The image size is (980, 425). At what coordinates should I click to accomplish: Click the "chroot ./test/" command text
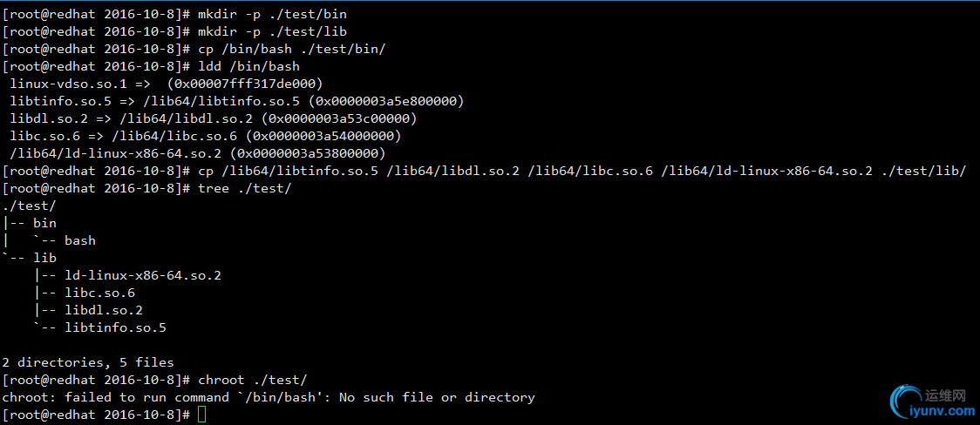click(253, 380)
